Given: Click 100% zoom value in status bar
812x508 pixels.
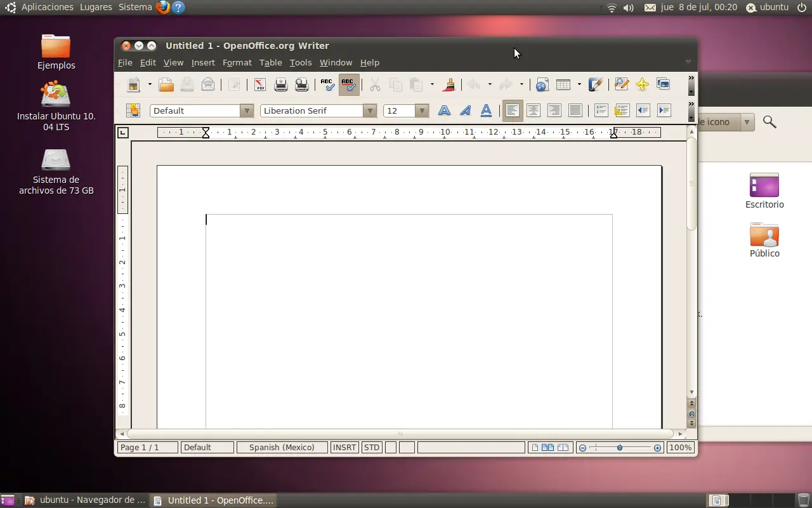Looking at the screenshot, I should 680,448.
